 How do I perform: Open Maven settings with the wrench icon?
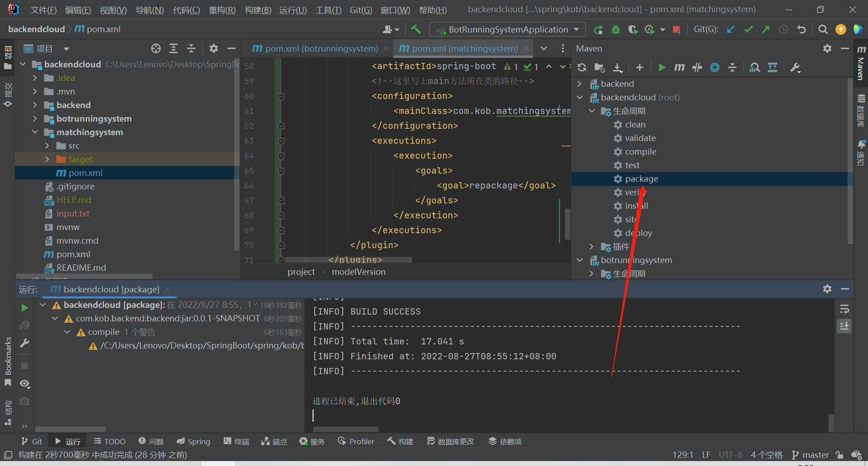click(795, 67)
